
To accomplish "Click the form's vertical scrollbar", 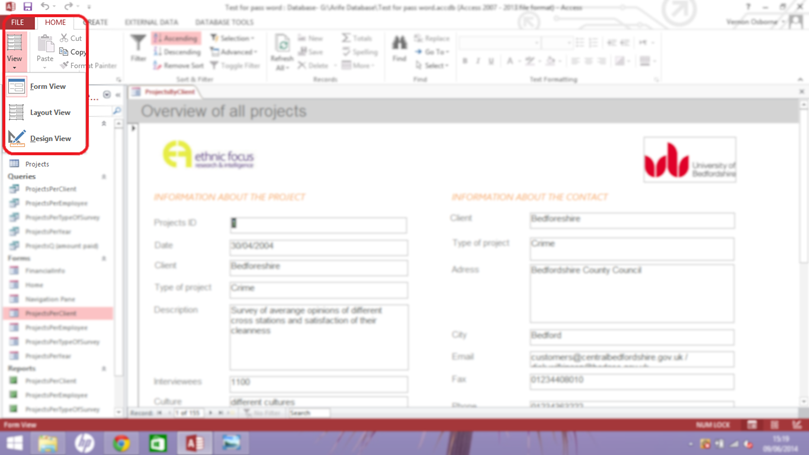I will pyautogui.click(x=803, y=253).
